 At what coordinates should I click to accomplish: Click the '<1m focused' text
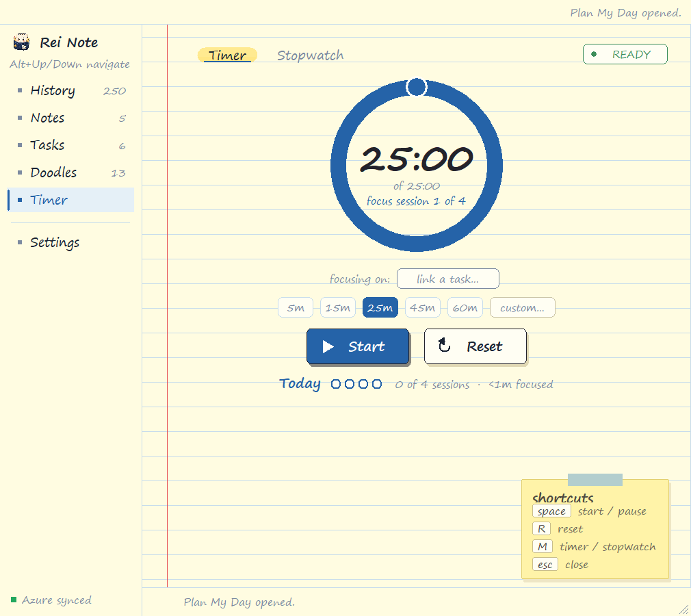[521, 385]
